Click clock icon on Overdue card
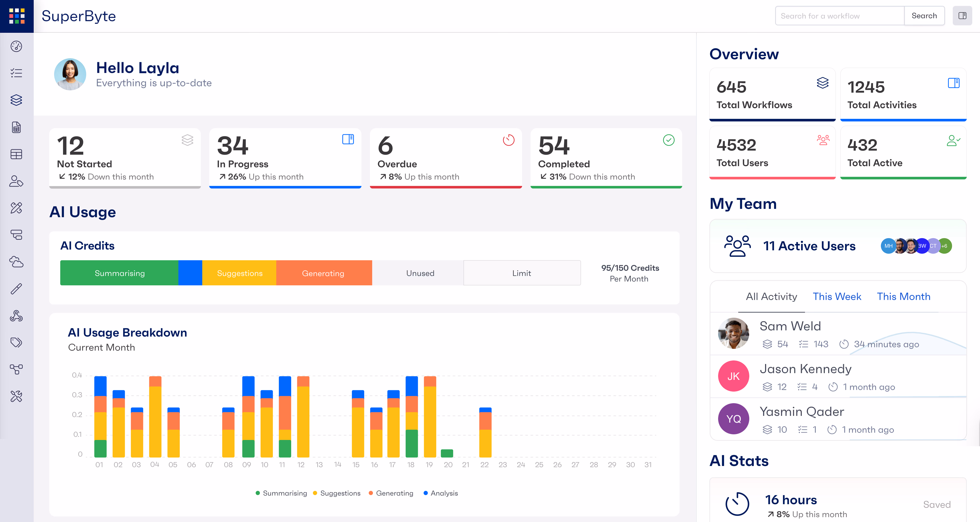The image size is (980, 522). click(x=509, y=140)
